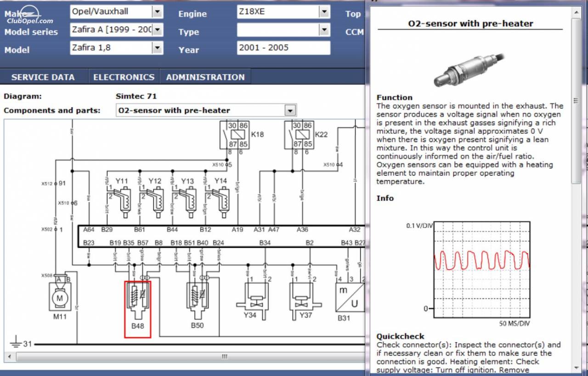
Task: Click the diagram horizontal scrollbar thumb
Action: tap(224, 357)
